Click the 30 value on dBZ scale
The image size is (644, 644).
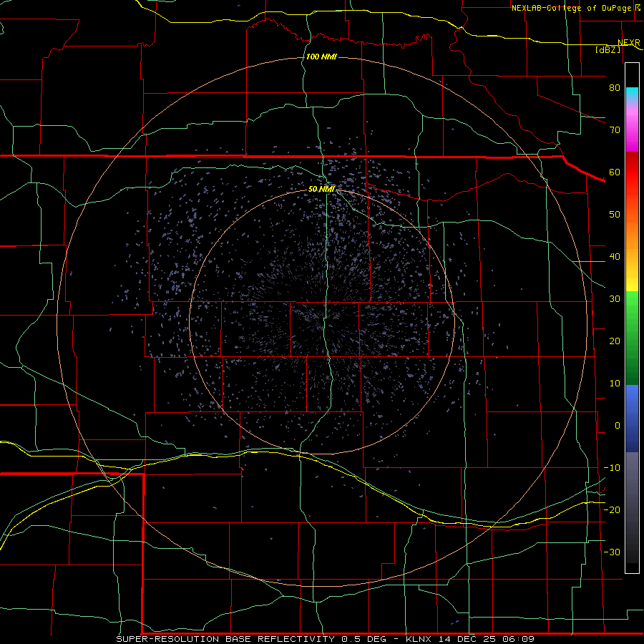(x=615, y=298)
